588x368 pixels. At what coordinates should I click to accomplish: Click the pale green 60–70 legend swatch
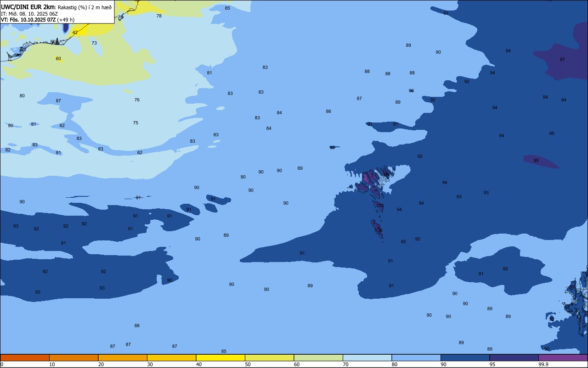[318, 357]
